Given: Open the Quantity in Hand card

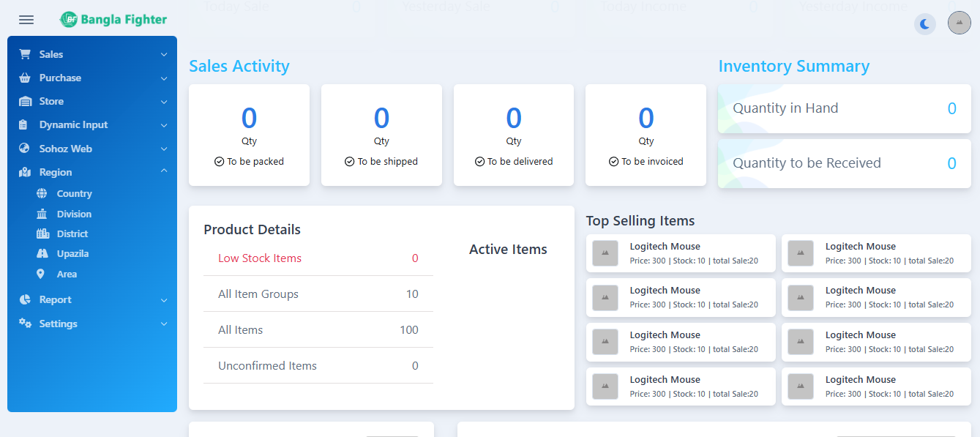Looking at the screenshot, I should 844,109.
